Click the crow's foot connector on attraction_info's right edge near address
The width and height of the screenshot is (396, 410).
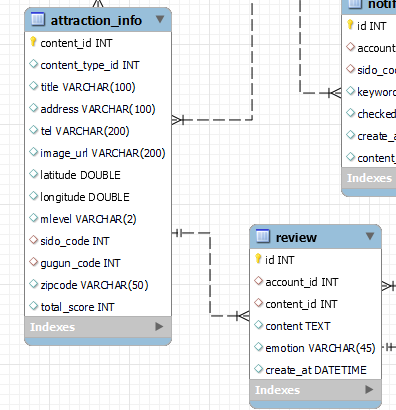pyautogui.click(x=178, y=119)
